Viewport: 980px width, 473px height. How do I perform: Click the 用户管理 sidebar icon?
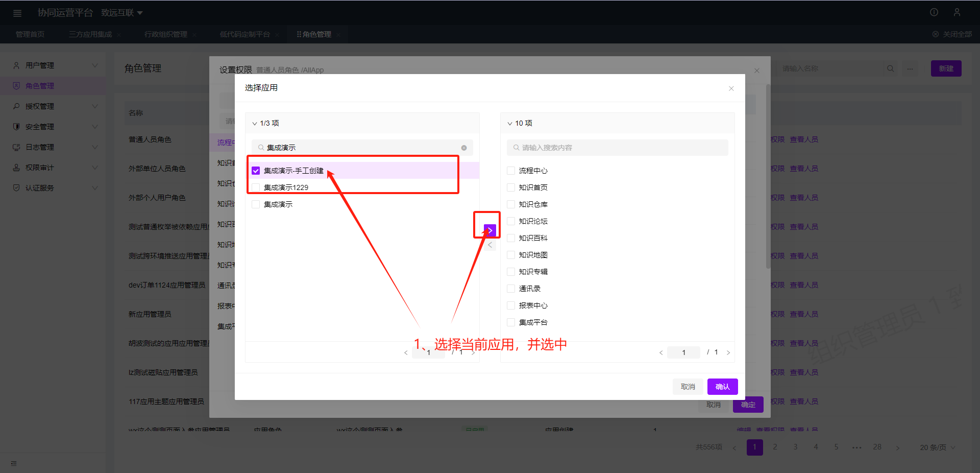(x=16, y=65)
